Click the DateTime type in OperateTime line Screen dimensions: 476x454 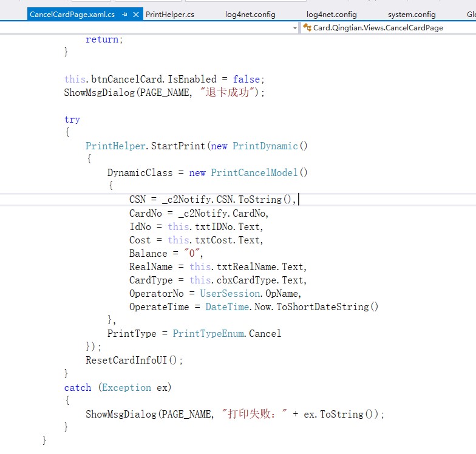coord(227,307)
